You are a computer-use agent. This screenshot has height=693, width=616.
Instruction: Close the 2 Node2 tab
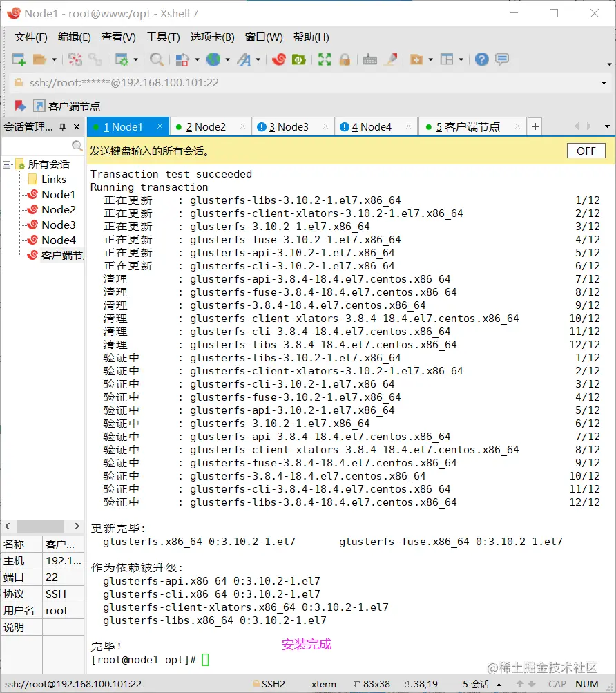tap(242, 126)
